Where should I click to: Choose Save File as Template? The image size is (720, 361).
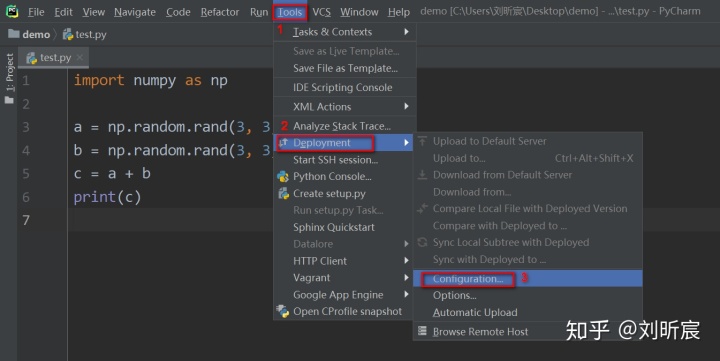tap(345, 68)
